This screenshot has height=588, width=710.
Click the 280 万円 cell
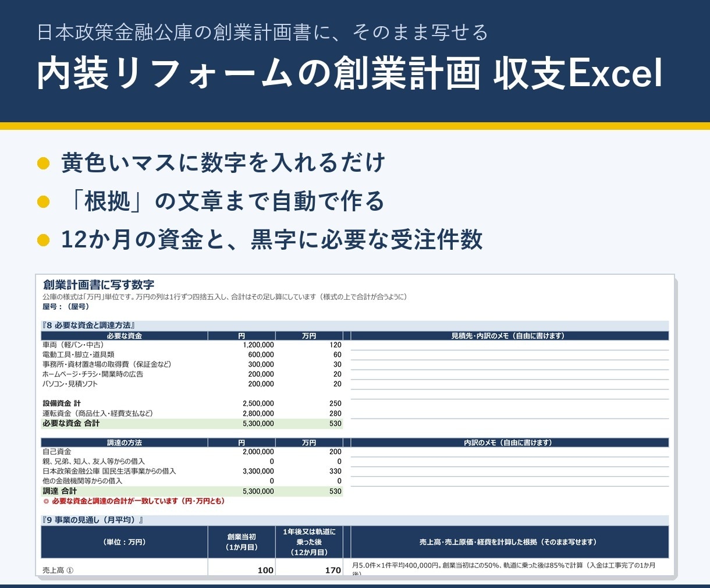tap(335, 413)
